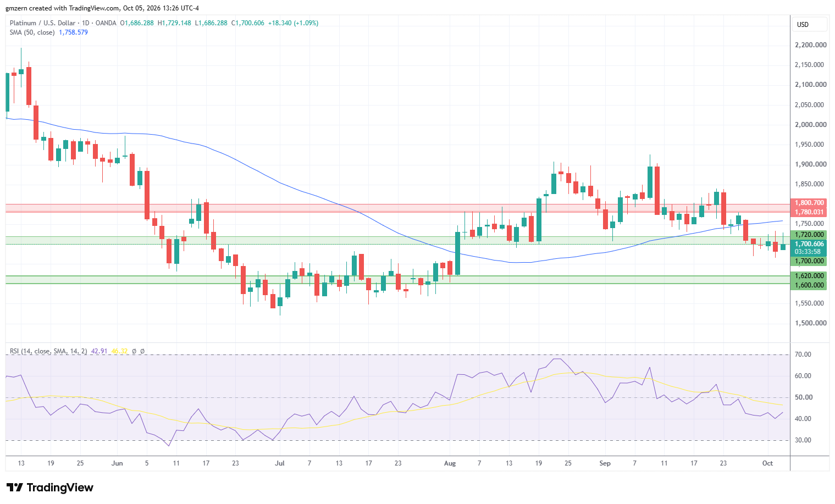Click the RSI value 42.91
Viewport: 835px width, 504px height.
(99, 351)
